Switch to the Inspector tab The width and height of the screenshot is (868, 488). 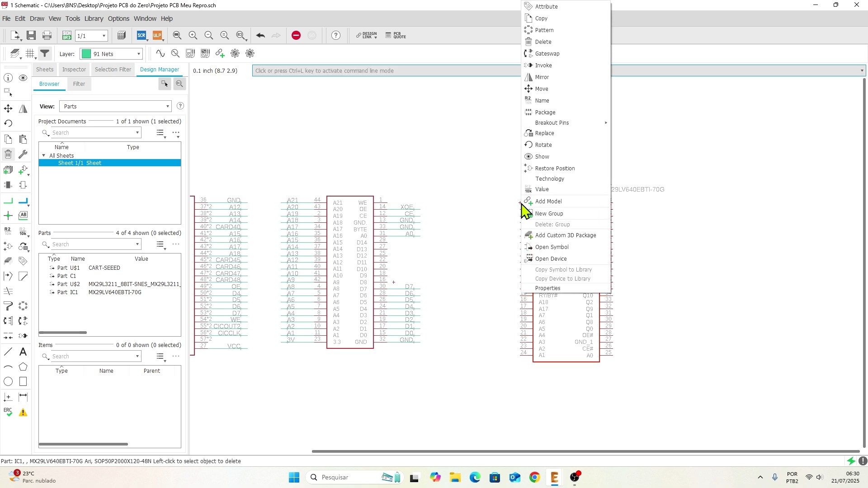[74, 70]
